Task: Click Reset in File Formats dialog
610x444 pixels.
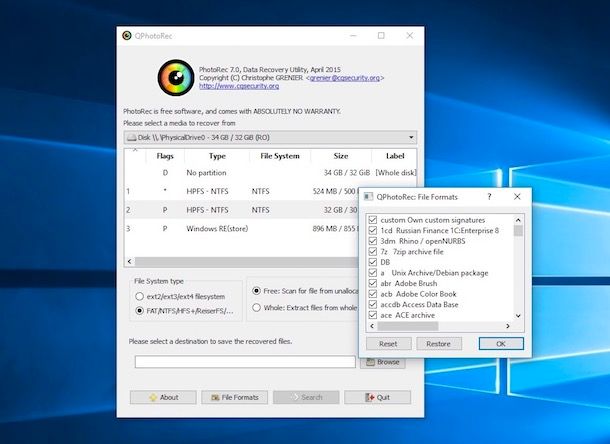Action: pyautogui.click(x=389, y=344)
